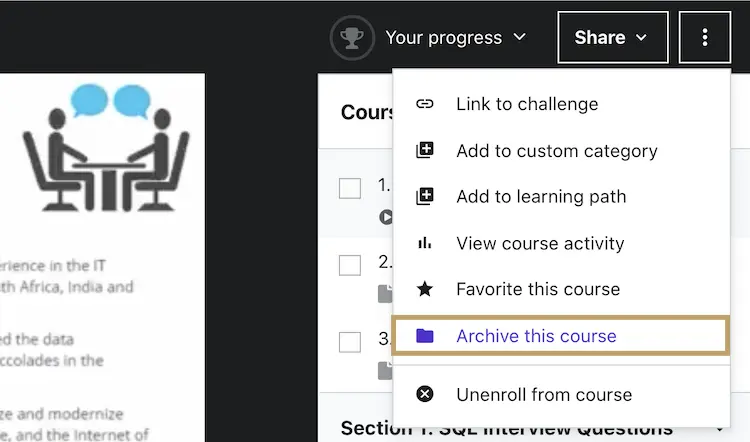
Task: Check the first lecture checkbox
Action: coord(350,188)
